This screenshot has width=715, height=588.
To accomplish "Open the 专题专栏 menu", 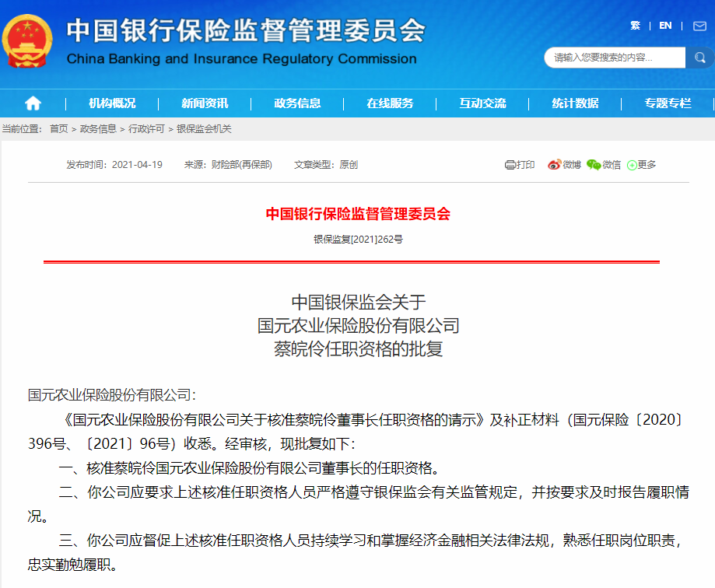I will pyautogui.click(x=668, y=103).
